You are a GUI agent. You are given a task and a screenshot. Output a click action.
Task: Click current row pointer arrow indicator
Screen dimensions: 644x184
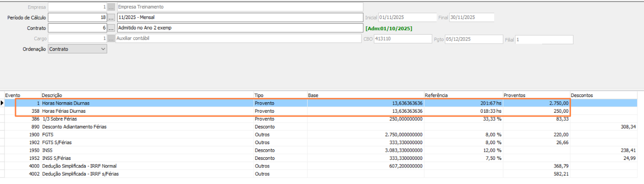[2, 103]
